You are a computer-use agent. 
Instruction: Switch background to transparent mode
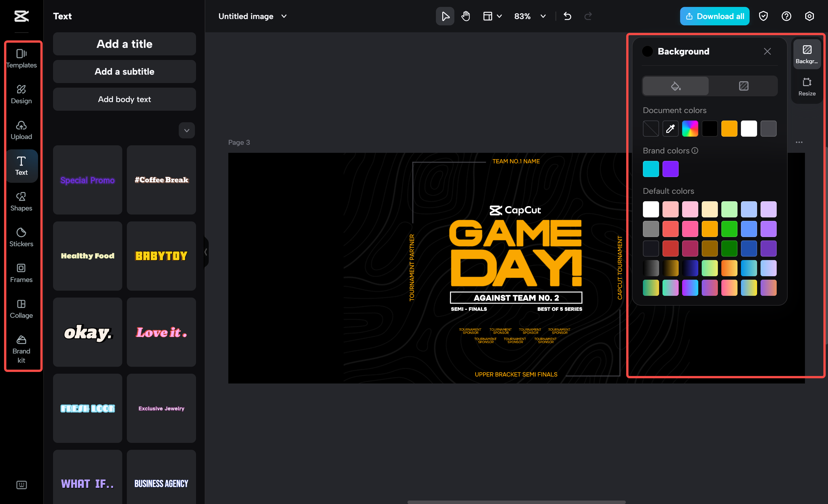[x=744, y=86]
